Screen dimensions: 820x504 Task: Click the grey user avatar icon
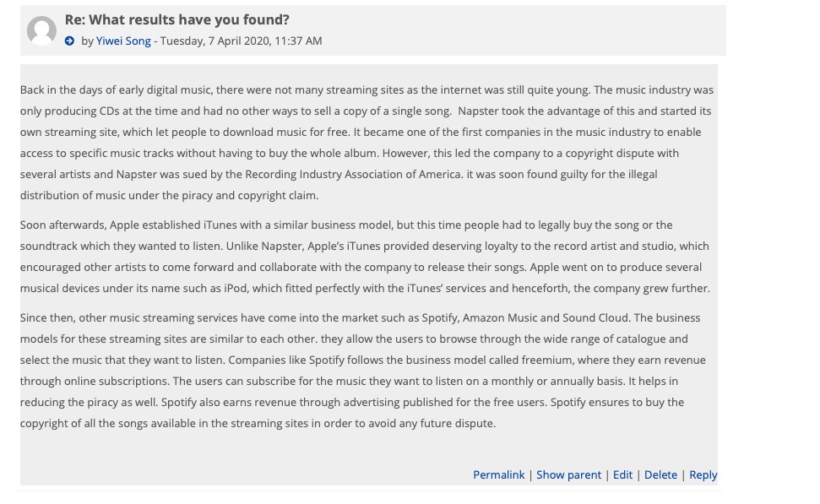(41, 30)
